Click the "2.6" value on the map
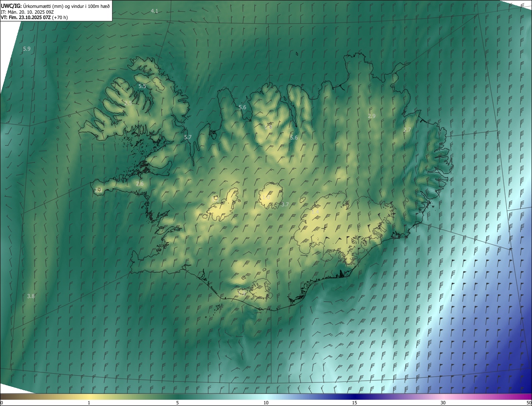The image size is (532, 406). pos(140,184)
